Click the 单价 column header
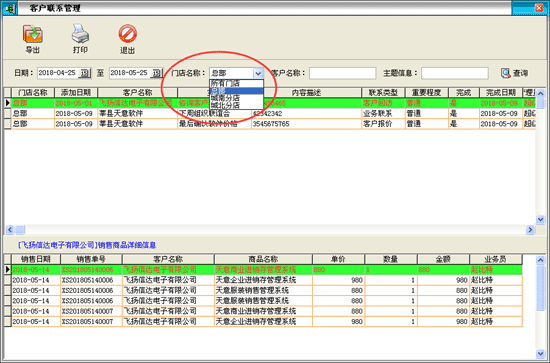The image size is (550, 363). click(x=338, y=259)
